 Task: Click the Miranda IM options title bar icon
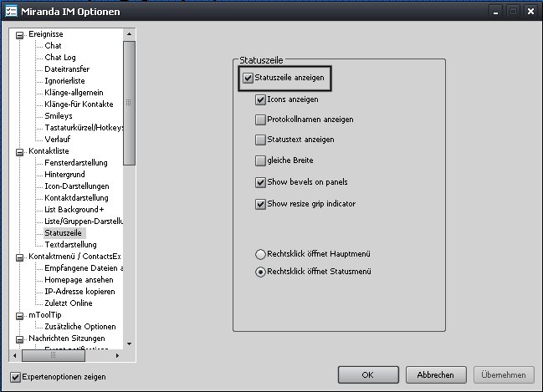point(11,11)
